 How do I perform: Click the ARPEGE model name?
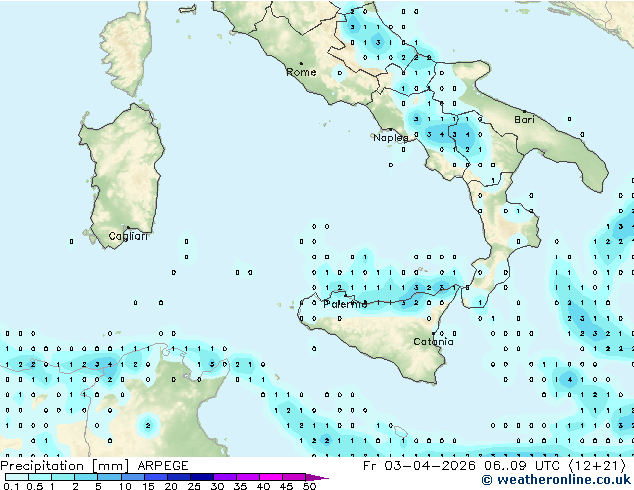coord(163,466)
